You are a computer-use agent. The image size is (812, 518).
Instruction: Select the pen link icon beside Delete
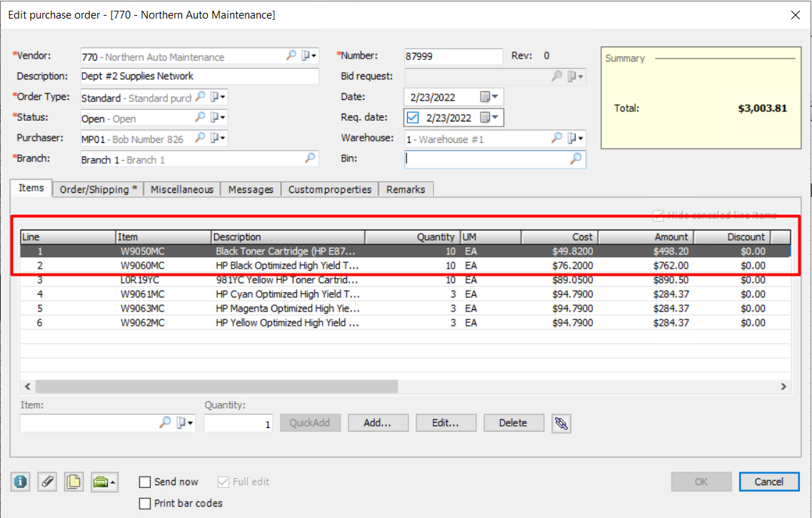tap(561, 422)
